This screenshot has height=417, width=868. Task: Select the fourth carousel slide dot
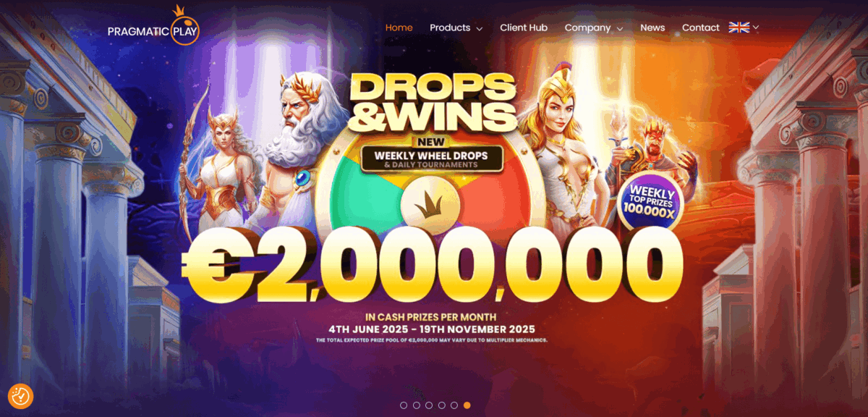point(441,405)
